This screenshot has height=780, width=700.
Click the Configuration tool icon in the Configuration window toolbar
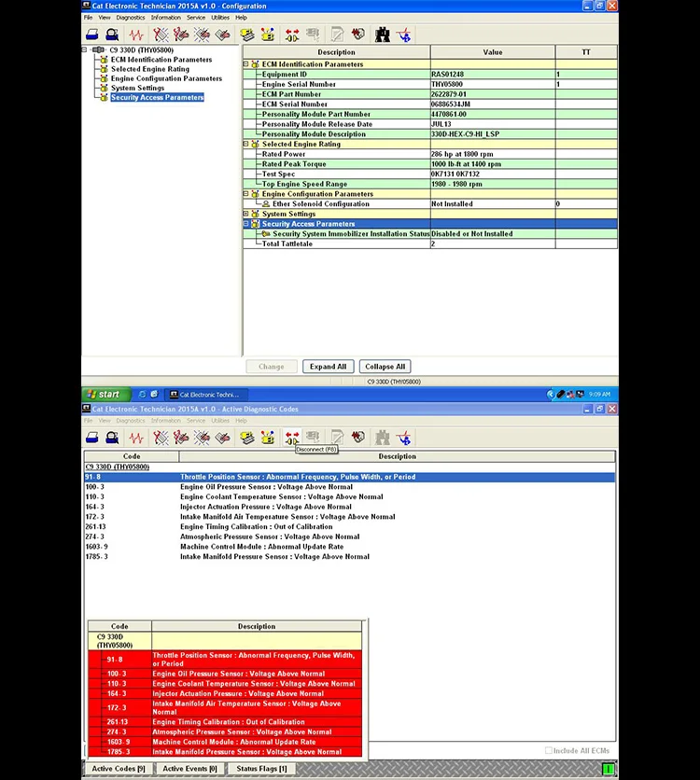tap(268, 35)
